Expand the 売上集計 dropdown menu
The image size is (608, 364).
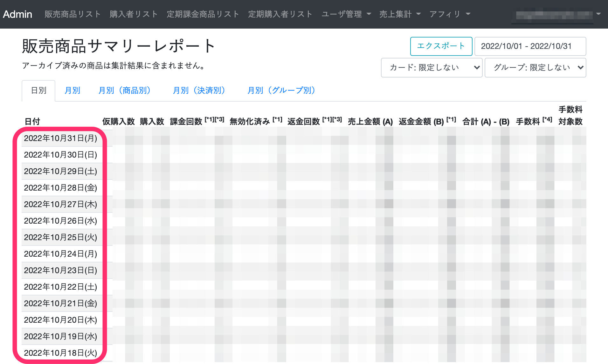(400, 14)
